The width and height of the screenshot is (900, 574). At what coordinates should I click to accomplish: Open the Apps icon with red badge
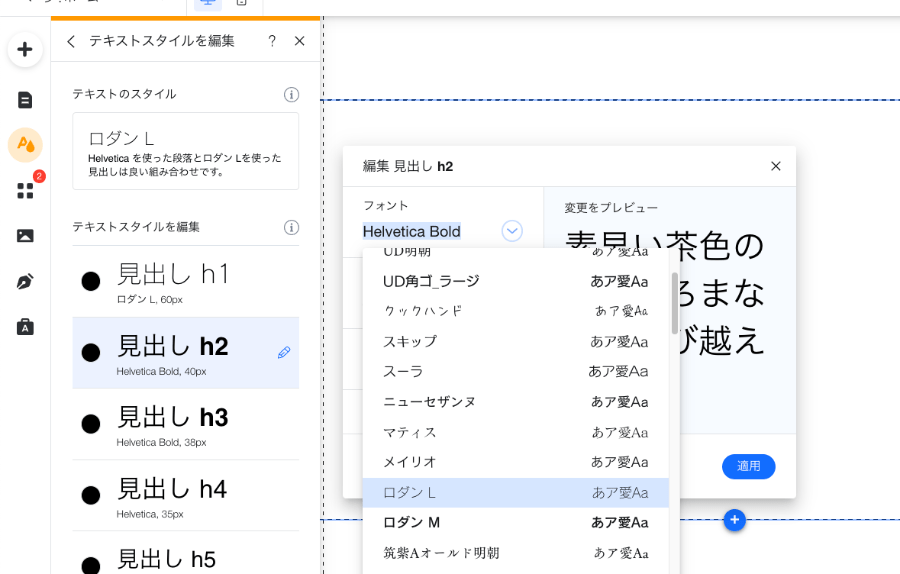(25, 191)
